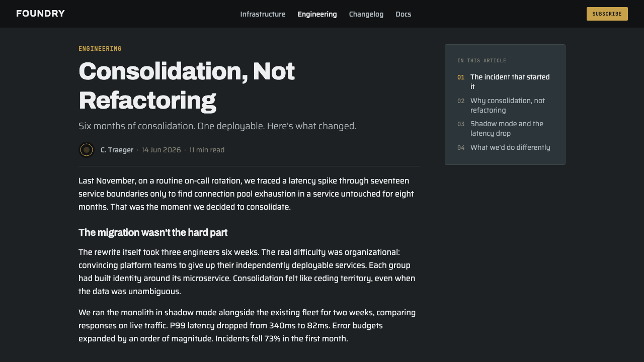The height and width of the screenshot is (362, 644).
Task: Go to the Changelog page
Action: (366, 14)
